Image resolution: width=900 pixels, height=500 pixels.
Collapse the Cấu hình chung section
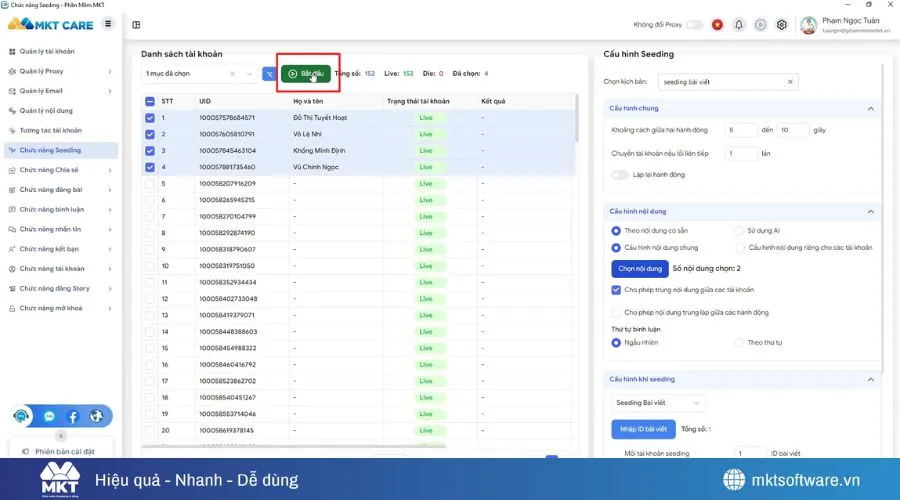pos(870,108)
